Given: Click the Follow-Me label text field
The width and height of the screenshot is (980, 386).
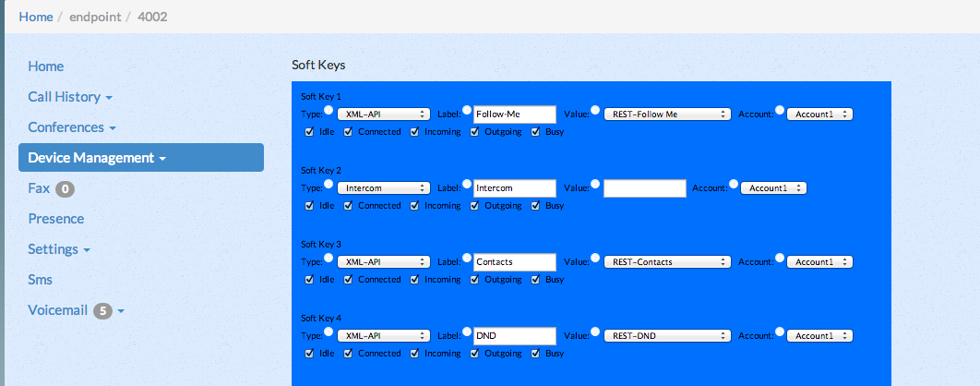Looking at the screenshot, I should point(514,115).
